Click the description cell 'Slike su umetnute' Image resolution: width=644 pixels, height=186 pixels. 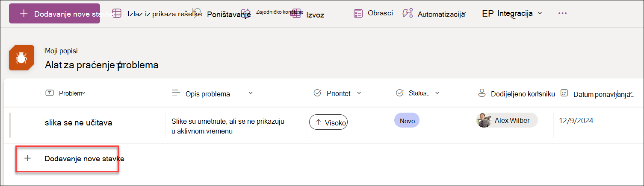[228, 126]
